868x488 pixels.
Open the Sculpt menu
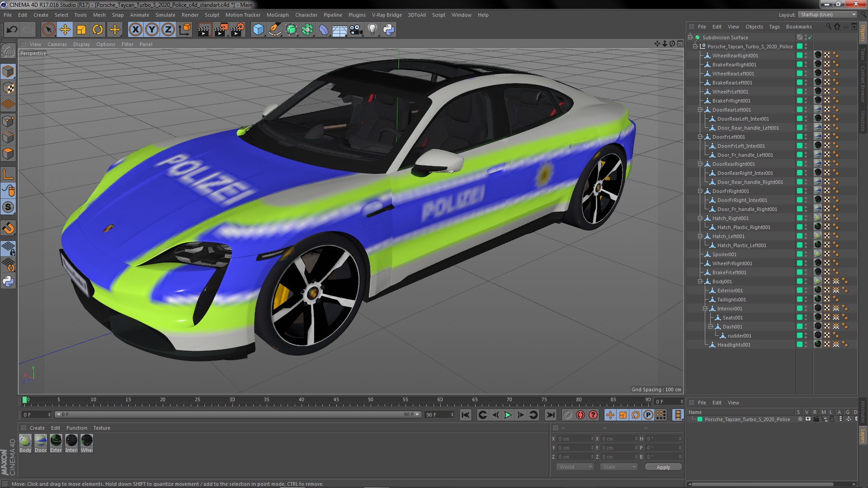coord(212,15)
